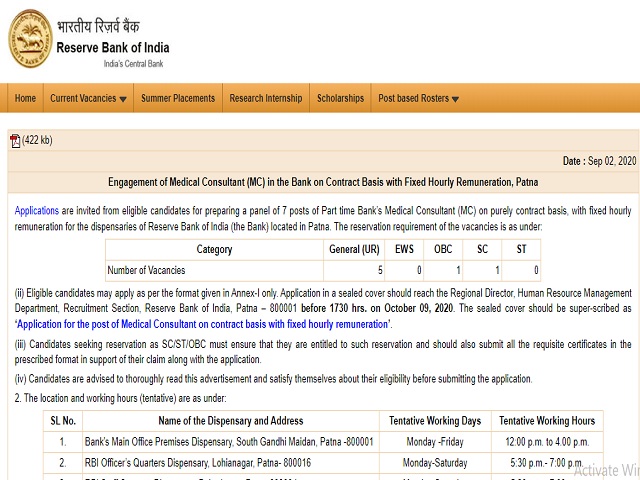Click the Number of Vacancies row label
The height and width of the screenshot is (480, 640).
(x=146, y=270)
